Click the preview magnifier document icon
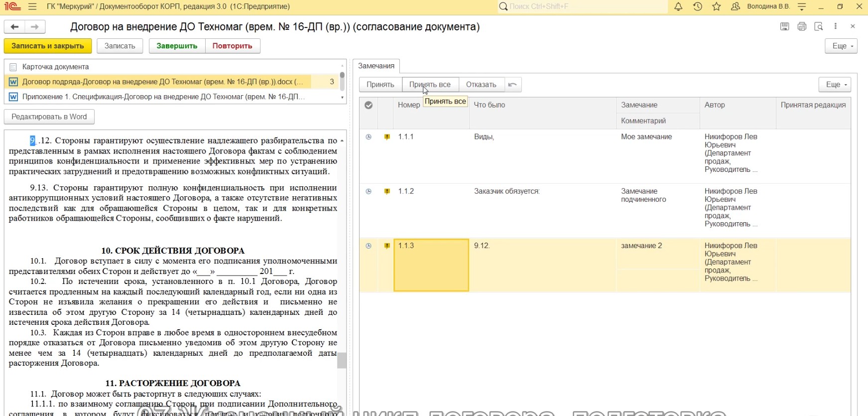868x416 pixels. tap(819, 26)
